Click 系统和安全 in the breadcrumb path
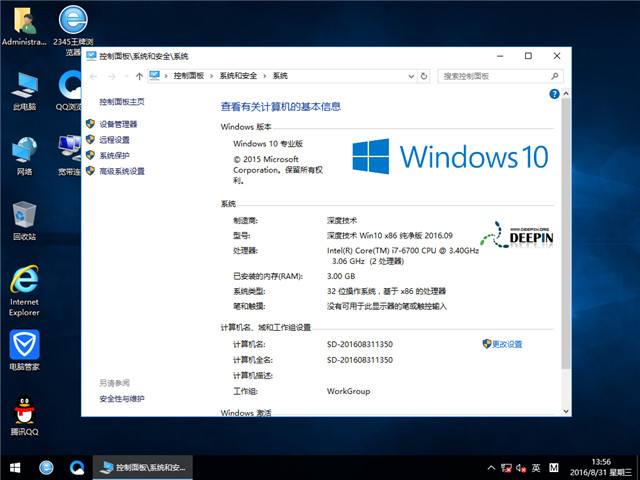The height and width of the screenshot is (480, 640). [237, 76]
